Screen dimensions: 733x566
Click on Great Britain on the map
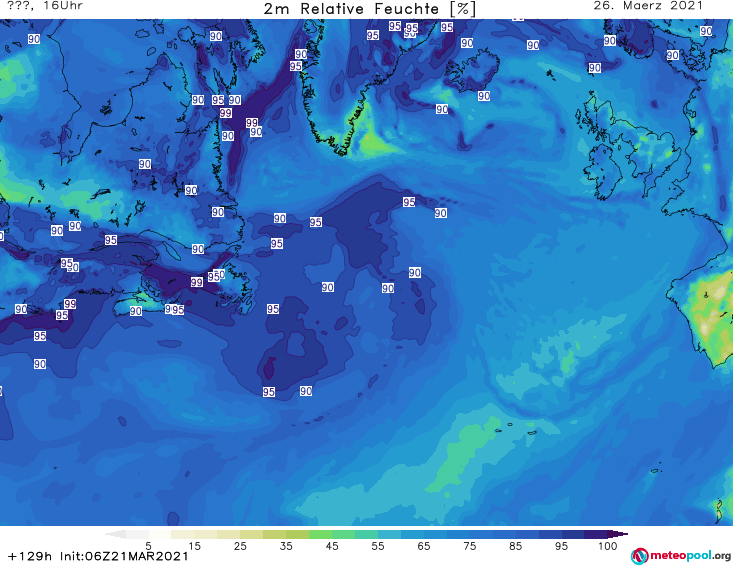coord(645,145)
